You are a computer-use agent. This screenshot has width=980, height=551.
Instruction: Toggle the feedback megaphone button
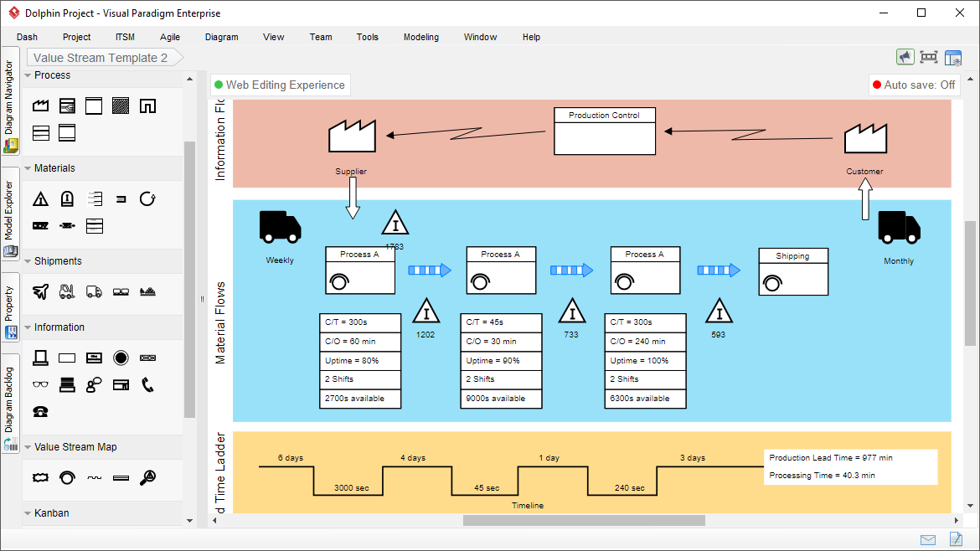click(x=905, y=56)
